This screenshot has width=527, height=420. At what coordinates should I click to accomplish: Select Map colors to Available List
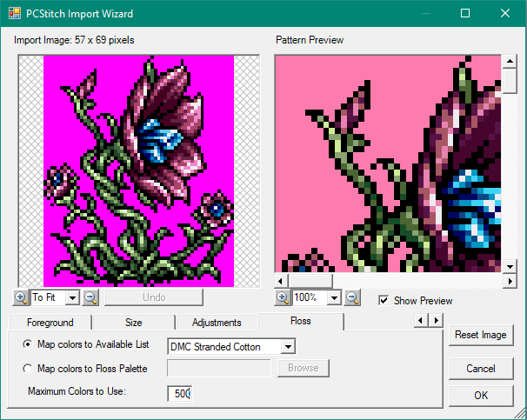pyautogui.click(x=28, y=347)
